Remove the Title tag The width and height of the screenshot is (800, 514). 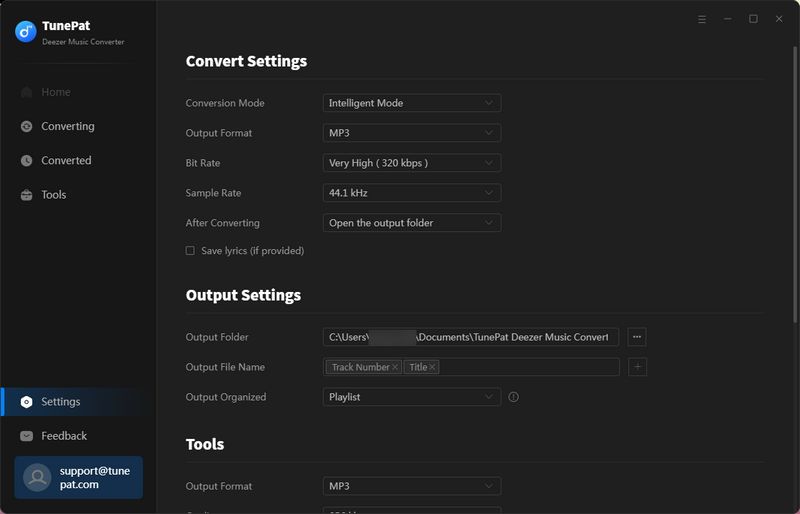(432, 367)
